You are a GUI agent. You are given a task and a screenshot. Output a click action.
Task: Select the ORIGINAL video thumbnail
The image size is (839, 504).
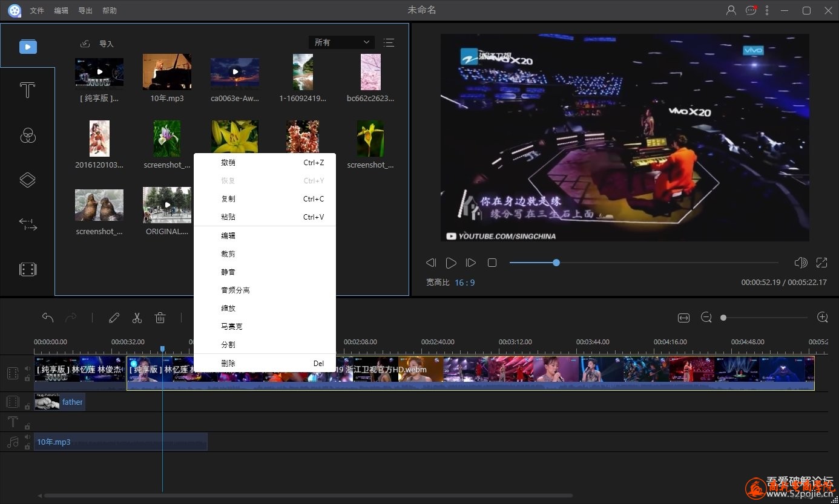tap(167, 205)
